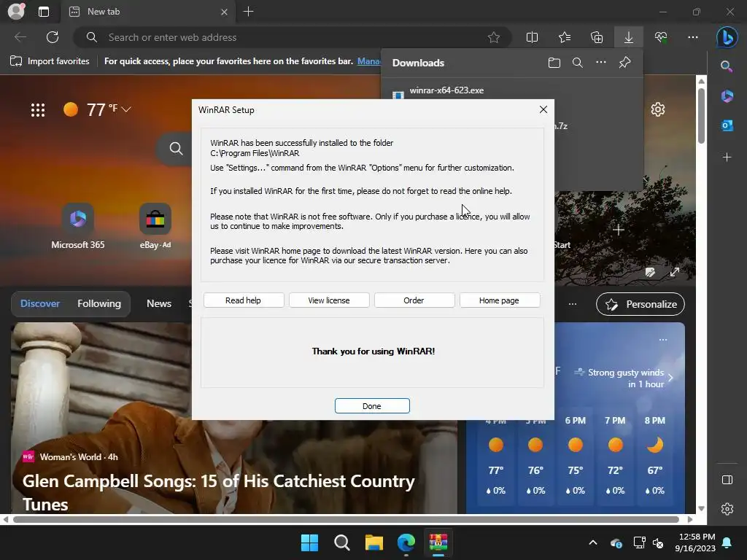
Task: Add a quick link plus tile
Action: click(x=619, y=230)
